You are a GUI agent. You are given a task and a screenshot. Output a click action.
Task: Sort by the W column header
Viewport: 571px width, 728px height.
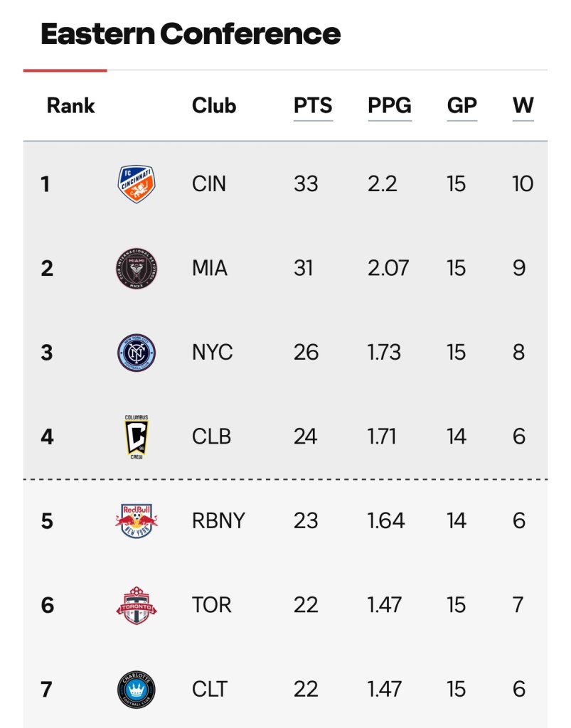(523, 106)
